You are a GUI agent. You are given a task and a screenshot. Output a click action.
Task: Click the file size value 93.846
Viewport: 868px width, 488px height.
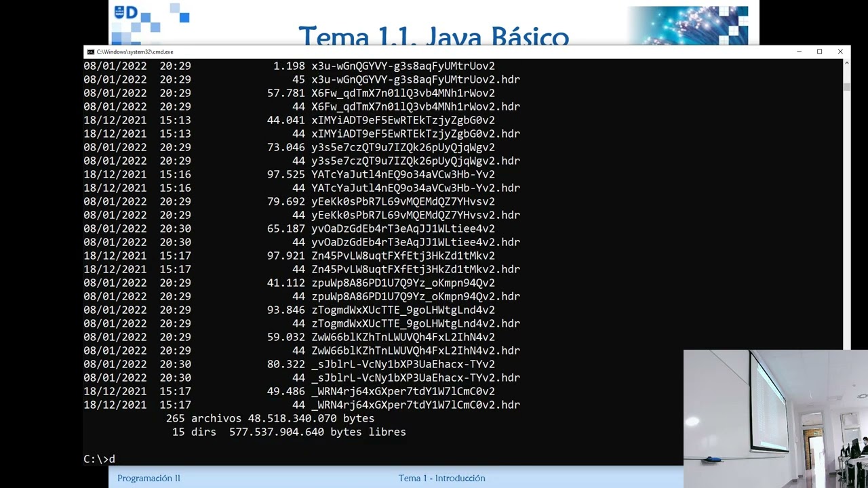point(286,310)
